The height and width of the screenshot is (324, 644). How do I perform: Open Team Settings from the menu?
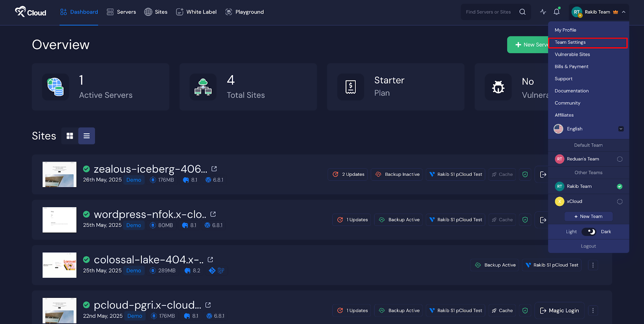[x=570, y=42]
